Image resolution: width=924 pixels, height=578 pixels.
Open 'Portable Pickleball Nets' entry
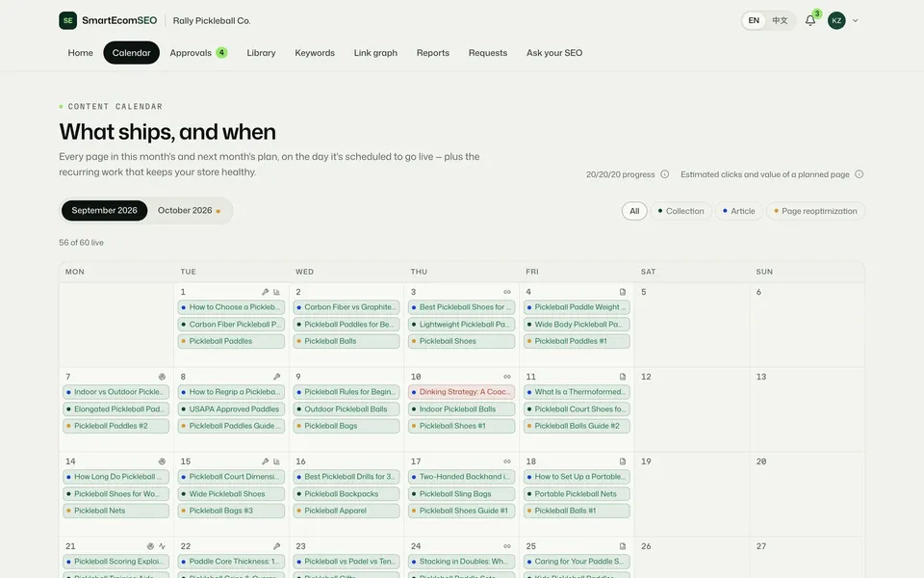577,494
